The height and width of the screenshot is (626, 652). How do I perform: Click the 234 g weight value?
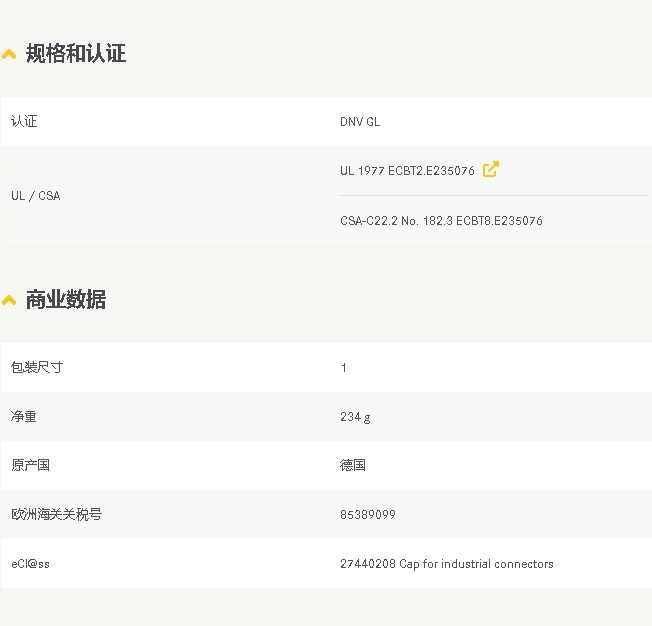355,417
